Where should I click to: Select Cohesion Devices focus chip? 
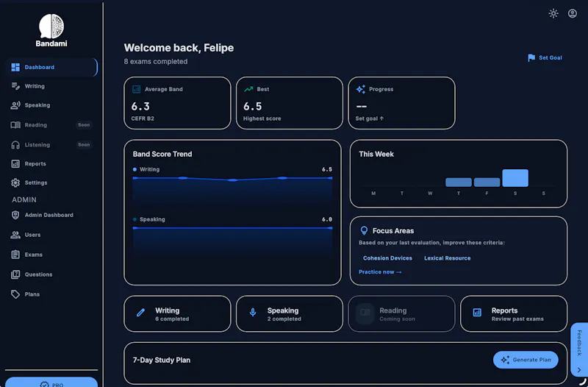coord(387,258)
